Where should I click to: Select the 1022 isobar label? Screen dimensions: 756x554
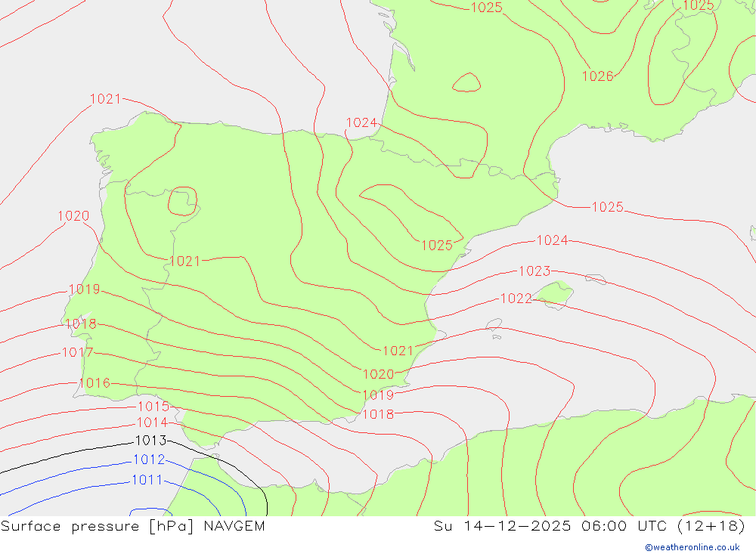[516, 299]
